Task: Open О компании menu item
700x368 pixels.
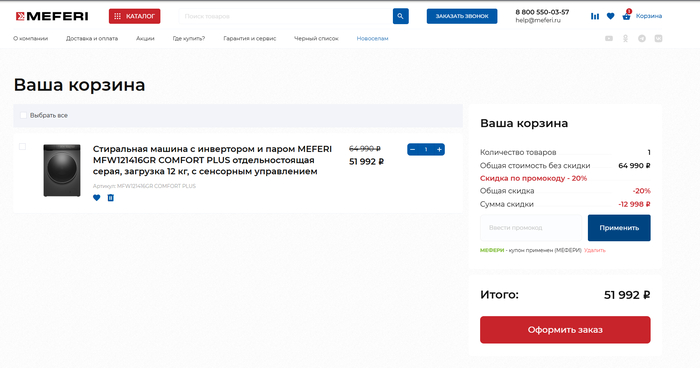Action: click(x=30, y=38)
